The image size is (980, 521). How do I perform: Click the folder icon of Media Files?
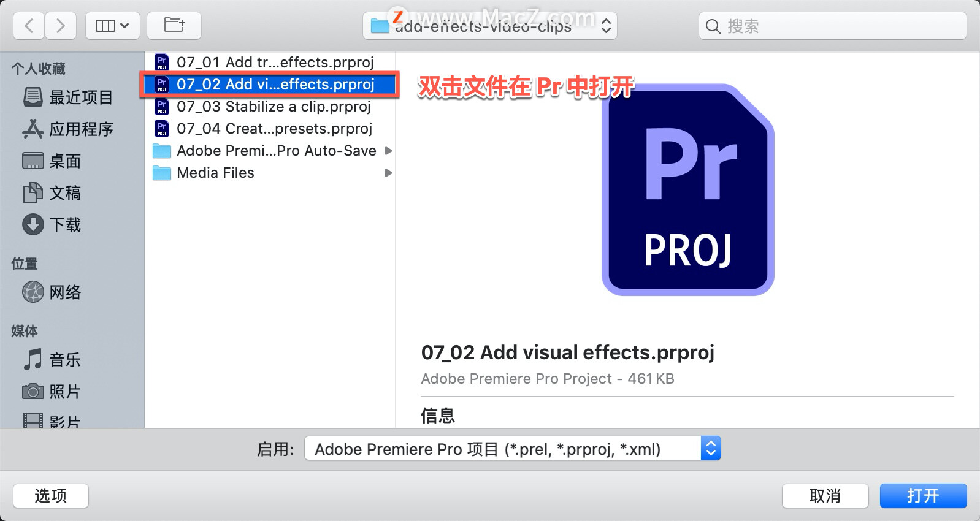162,173
